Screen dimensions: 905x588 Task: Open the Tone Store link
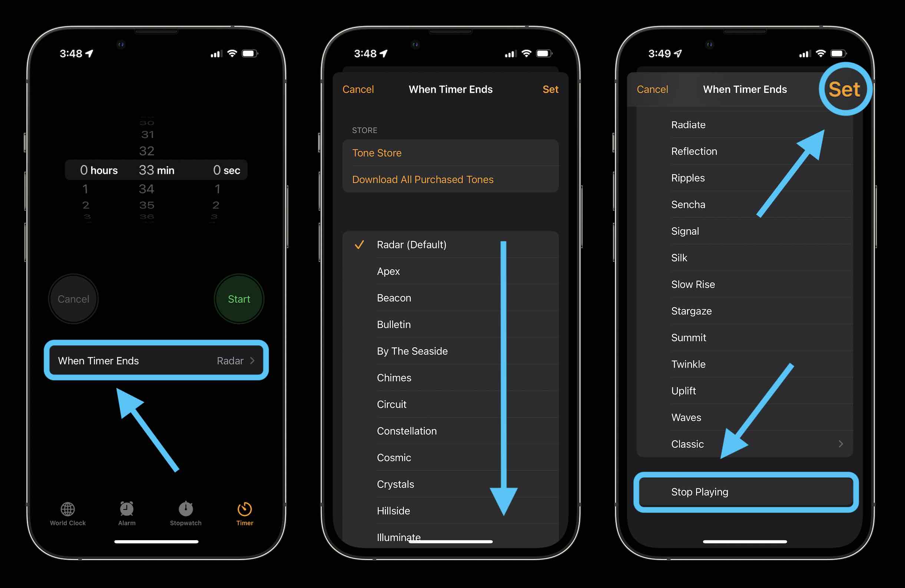click(x=377, y=152)
